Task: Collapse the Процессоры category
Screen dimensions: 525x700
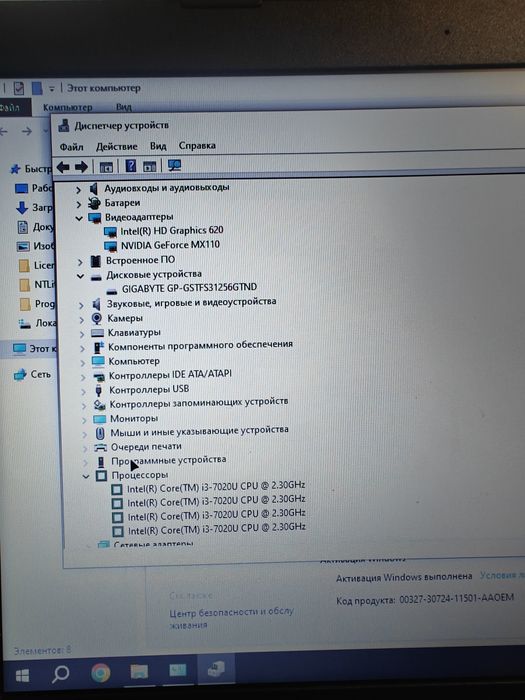Action: coord(86,476)
